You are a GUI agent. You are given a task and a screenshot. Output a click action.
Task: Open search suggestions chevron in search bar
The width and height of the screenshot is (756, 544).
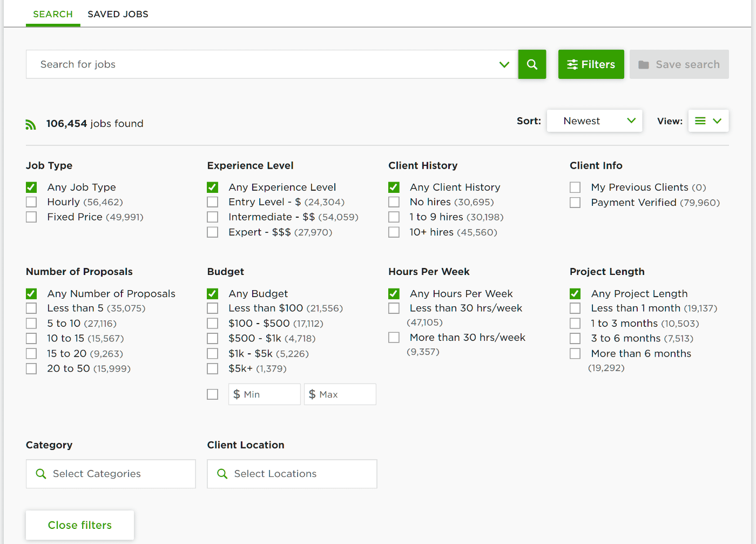click(x=504, y=65)
